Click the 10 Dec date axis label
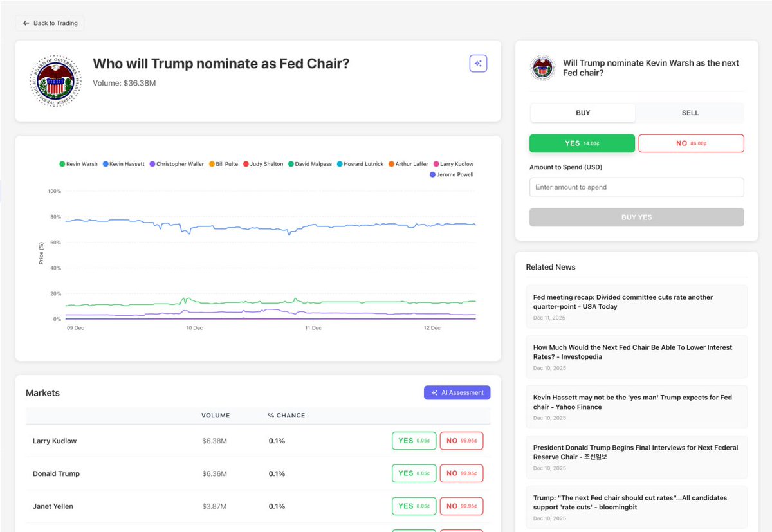 194,328
